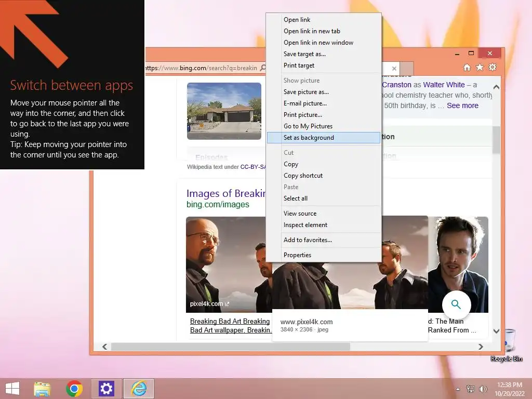
Task: Click the Jesse Pinkman close-up thumbnail
Action: [x=458, y=264]
